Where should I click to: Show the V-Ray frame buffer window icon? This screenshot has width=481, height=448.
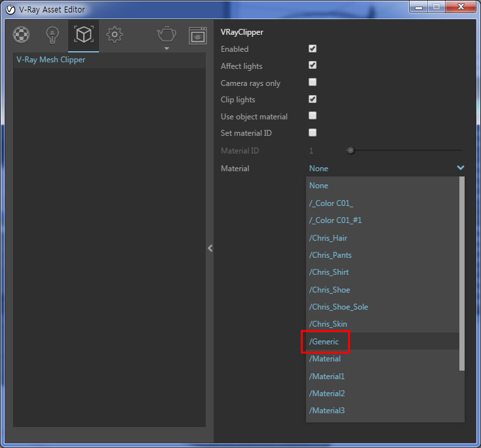point(197,35)
